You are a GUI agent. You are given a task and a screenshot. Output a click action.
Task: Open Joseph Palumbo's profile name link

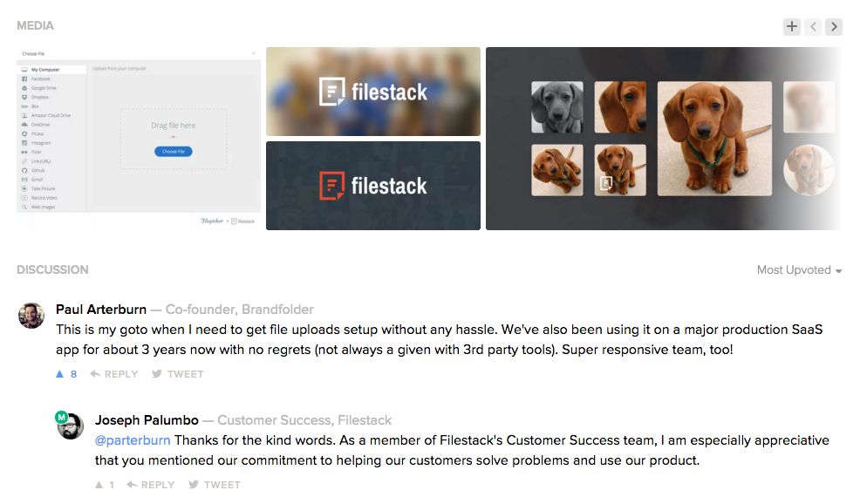pos(147,420)
